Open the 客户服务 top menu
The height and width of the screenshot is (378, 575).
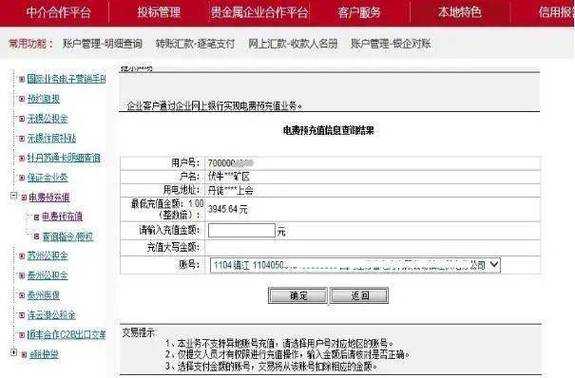click(359, 12)
